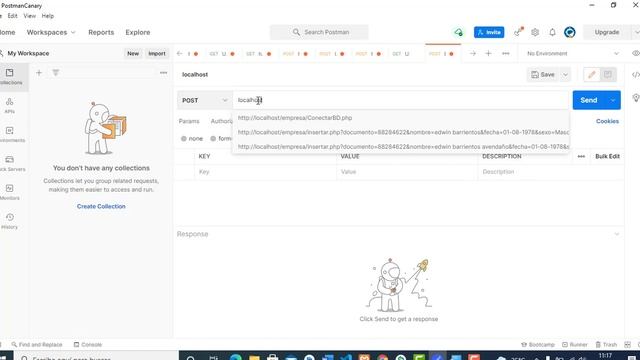Choose the insertar.php barrientos avendaño suggestion
The width and height of the screenshot is (640, 360).
pos(401,147)
